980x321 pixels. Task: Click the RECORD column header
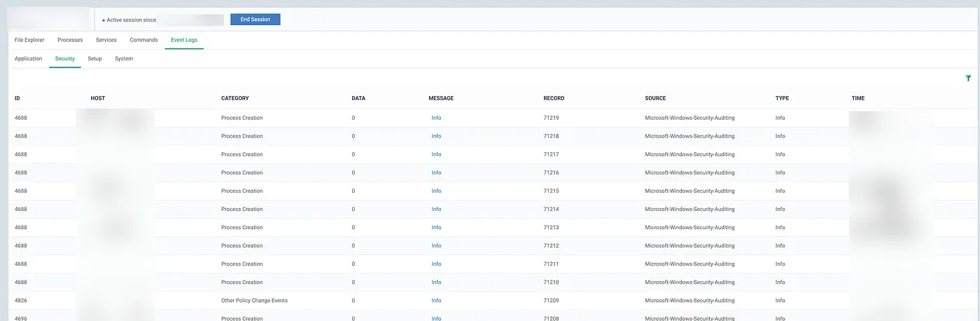point(554,98)
